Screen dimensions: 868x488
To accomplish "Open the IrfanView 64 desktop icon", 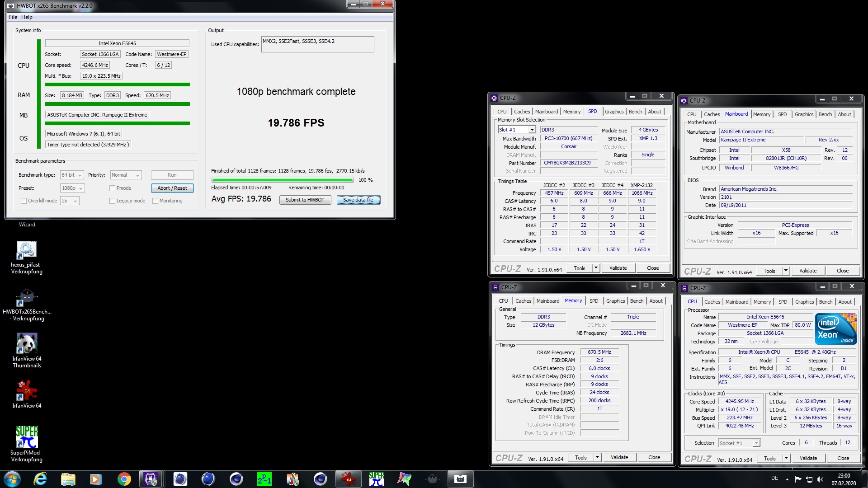I will point(27,394).
